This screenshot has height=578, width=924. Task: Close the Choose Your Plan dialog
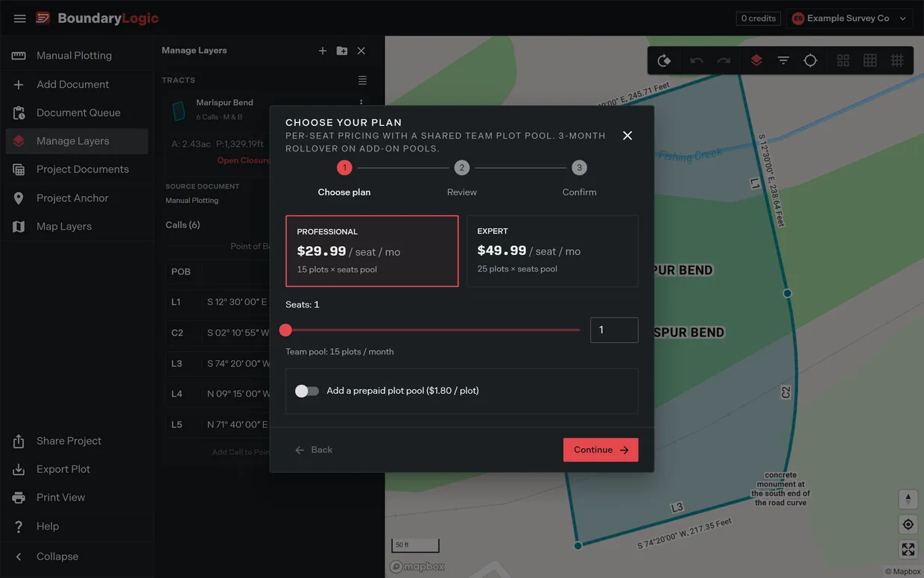[627, 135]
